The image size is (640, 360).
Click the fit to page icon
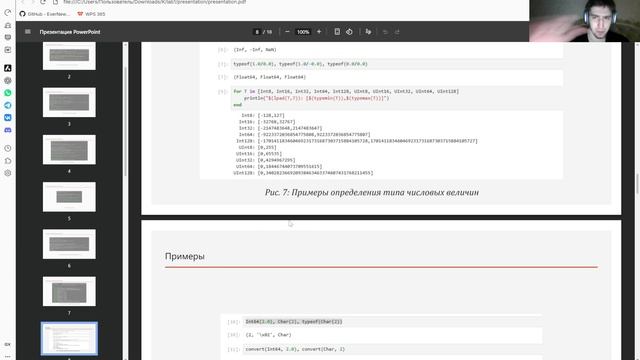337,31
